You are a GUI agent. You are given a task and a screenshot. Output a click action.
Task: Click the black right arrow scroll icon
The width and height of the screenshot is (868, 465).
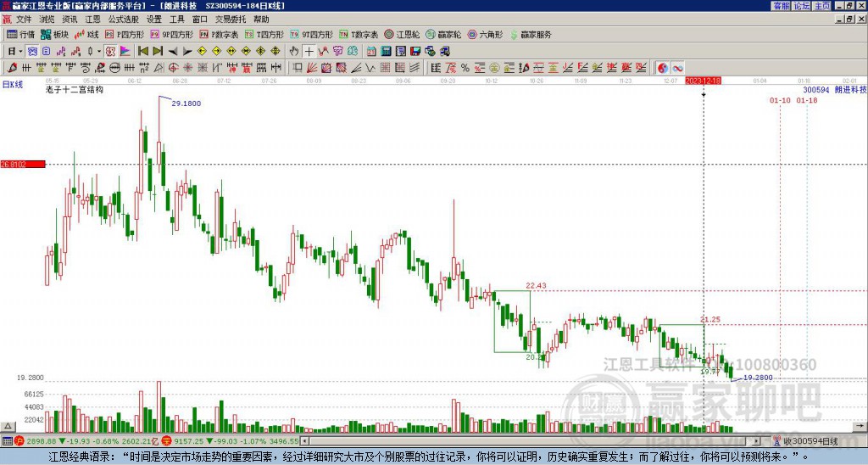(187, 51)
